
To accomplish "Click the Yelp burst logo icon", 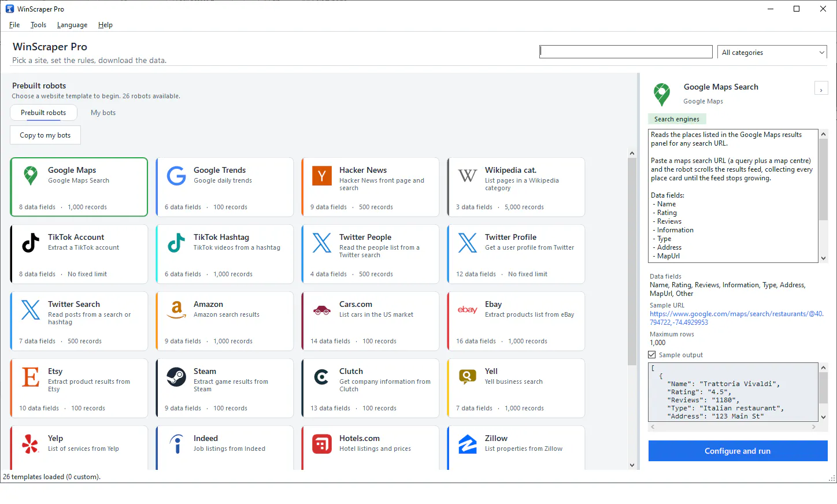I will click(x=31, y=444).
